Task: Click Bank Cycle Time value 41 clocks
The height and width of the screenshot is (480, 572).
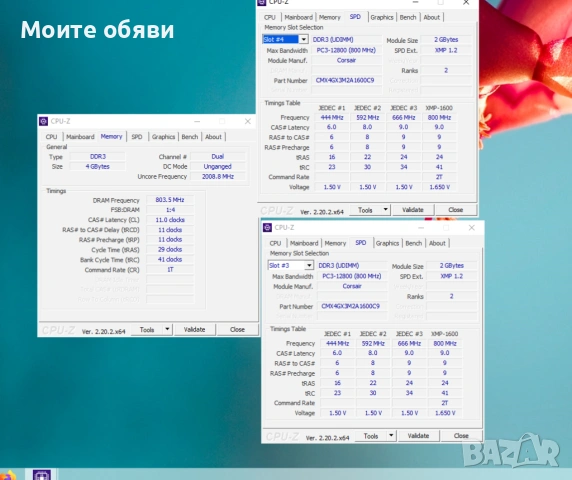Action: pos(170,259)
